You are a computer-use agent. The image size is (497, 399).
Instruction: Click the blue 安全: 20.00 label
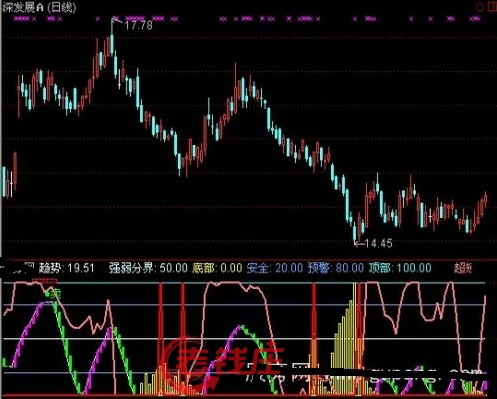[275, 268]
